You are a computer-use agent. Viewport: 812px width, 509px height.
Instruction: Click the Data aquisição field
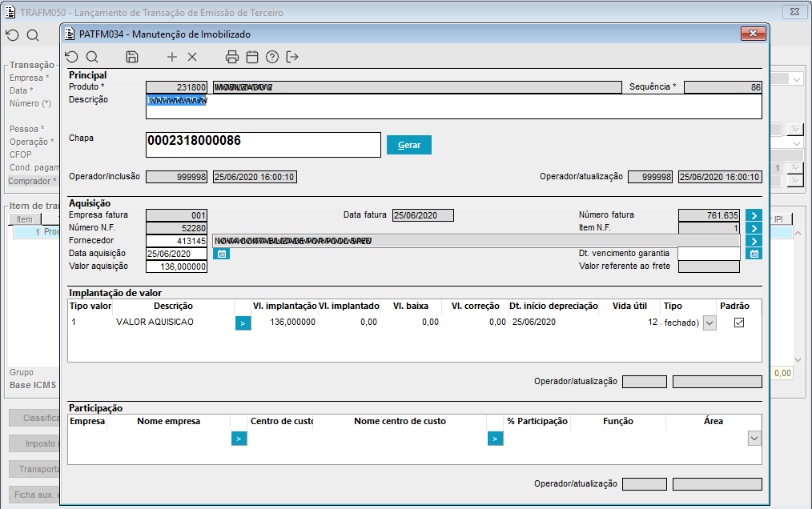(177, 254)
